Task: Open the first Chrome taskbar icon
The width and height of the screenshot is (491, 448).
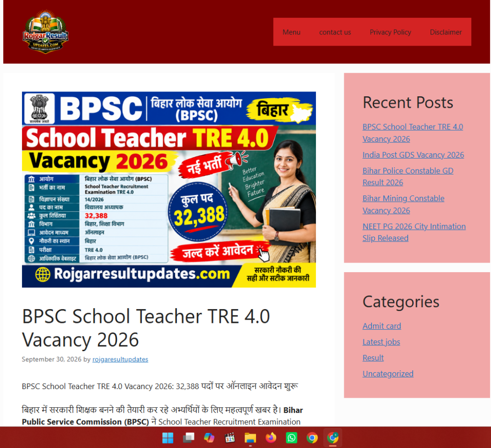Action: (x=312, y=437)
